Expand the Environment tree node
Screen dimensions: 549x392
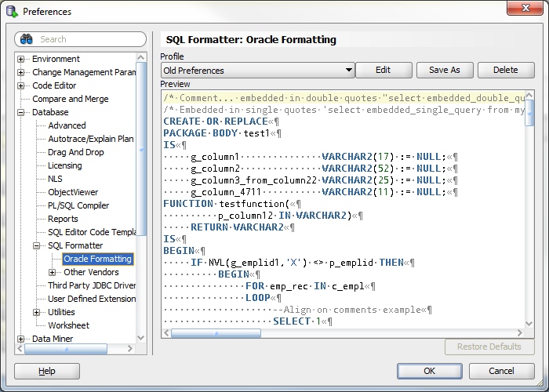point(20,59)
